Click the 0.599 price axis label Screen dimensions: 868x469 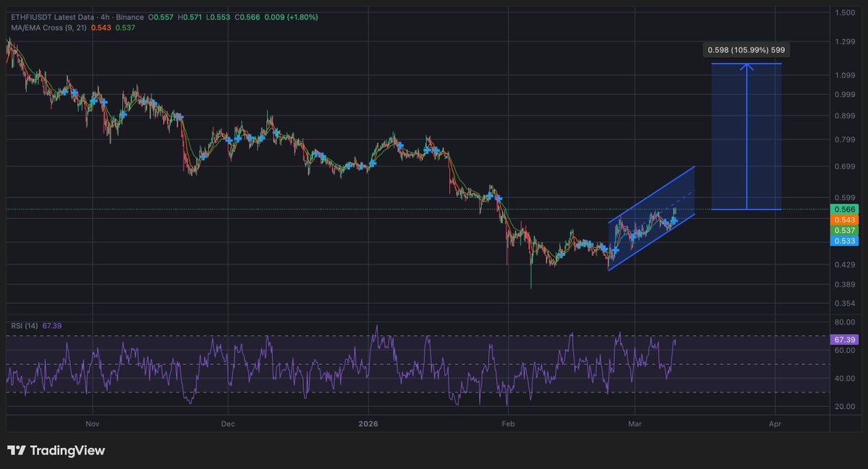pos(846,197)
